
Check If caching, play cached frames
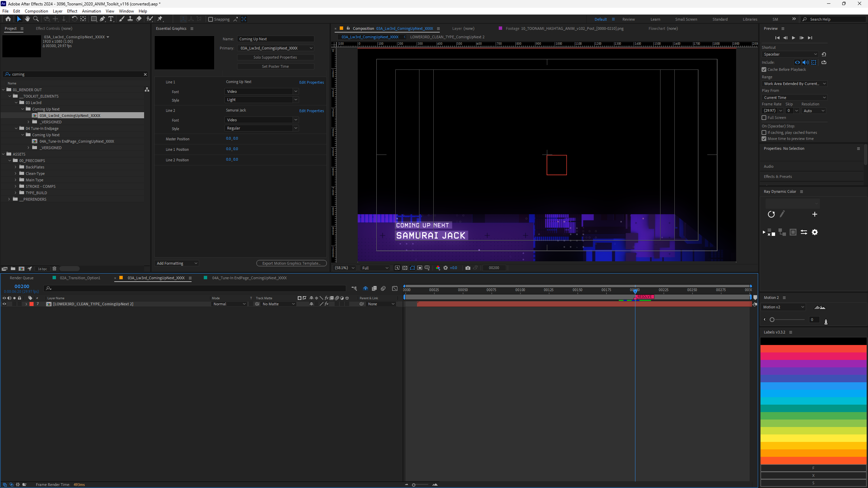(764, 133)
